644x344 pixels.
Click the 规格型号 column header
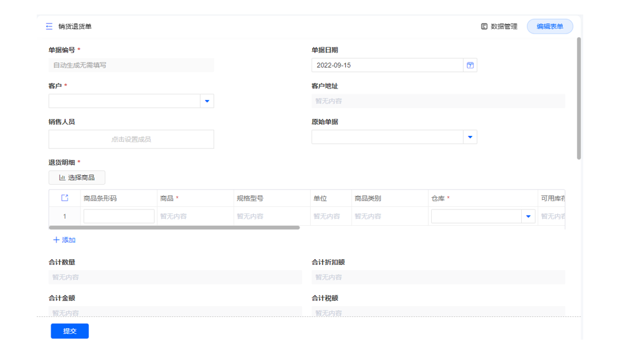250,199
